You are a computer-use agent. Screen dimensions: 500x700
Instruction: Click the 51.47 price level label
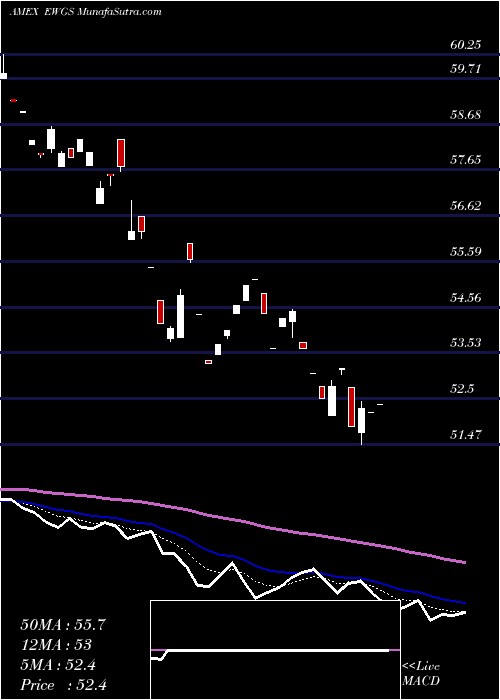(466, 434)
